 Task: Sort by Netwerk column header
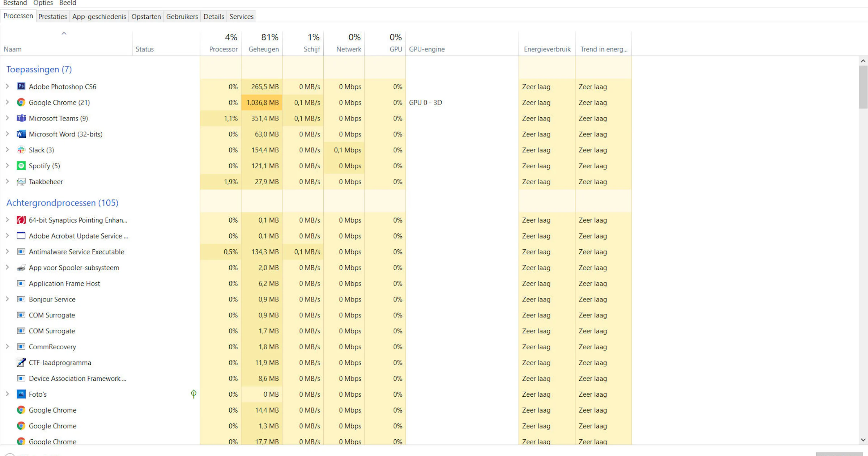(x=344, y=43)
